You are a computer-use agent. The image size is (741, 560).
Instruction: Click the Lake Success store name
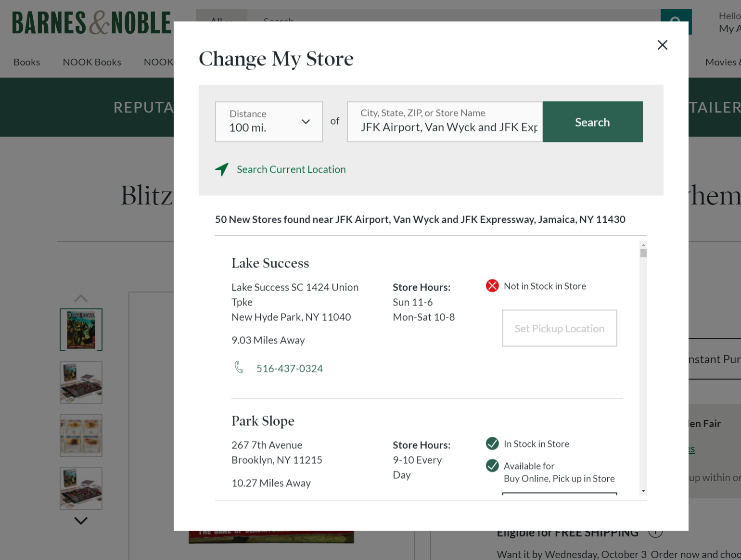(270, 263)
